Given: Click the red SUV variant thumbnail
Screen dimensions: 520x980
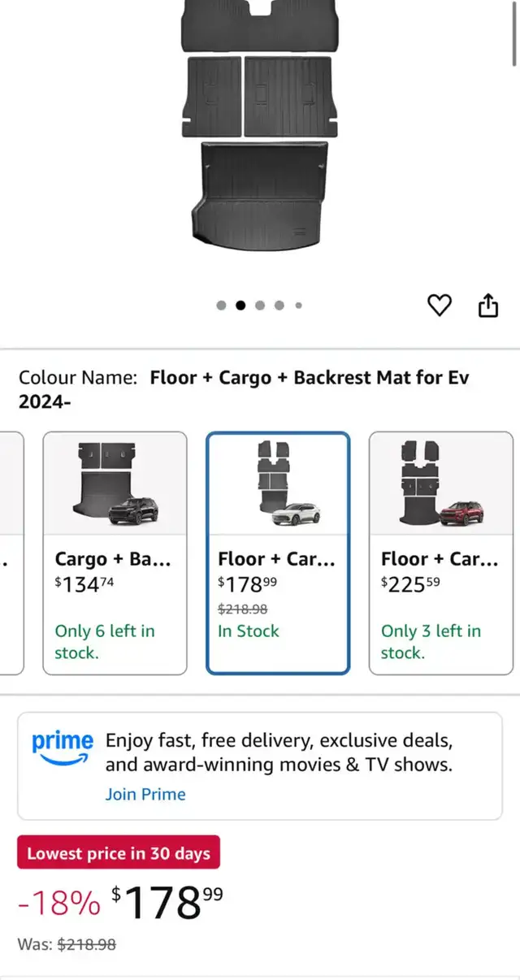Looking at the screenshot, I should pyautogui.click(x=441, y=484).
